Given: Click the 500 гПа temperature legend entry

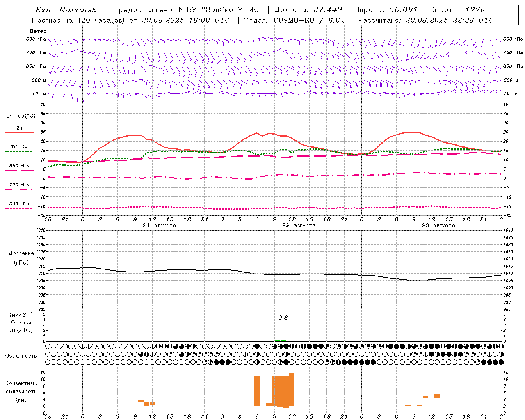Looking at the screenshot, I should click(19, 205).
